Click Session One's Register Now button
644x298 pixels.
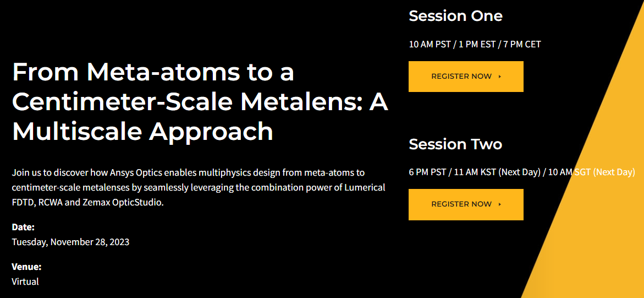click(x=466, y=77)
